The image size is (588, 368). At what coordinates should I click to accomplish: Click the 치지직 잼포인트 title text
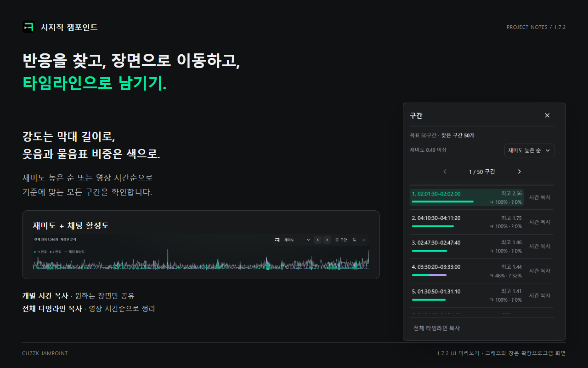pos(69,27)
